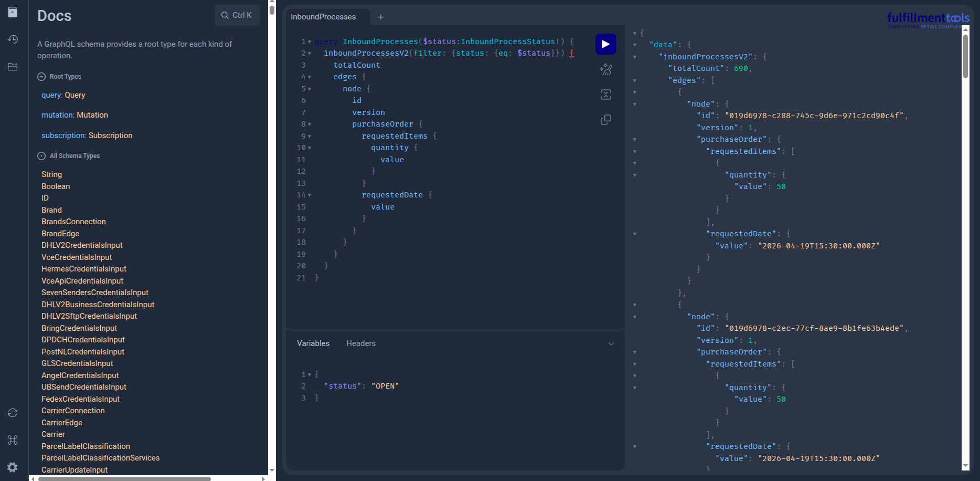Collapse the requestedItems array in the response
980x481 pixels.
tap(635, 151)
